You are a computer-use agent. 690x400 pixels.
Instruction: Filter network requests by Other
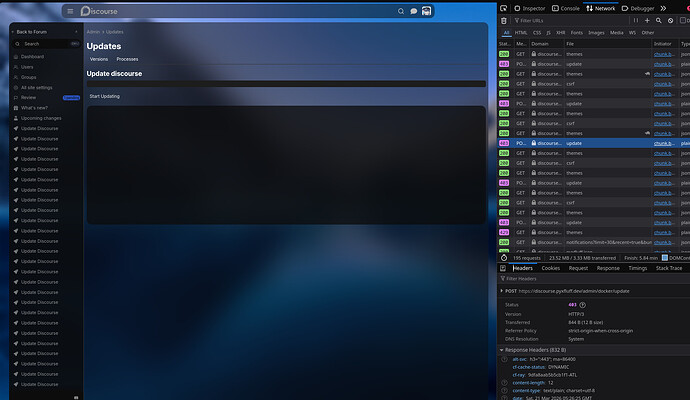(x=648, y=33)
